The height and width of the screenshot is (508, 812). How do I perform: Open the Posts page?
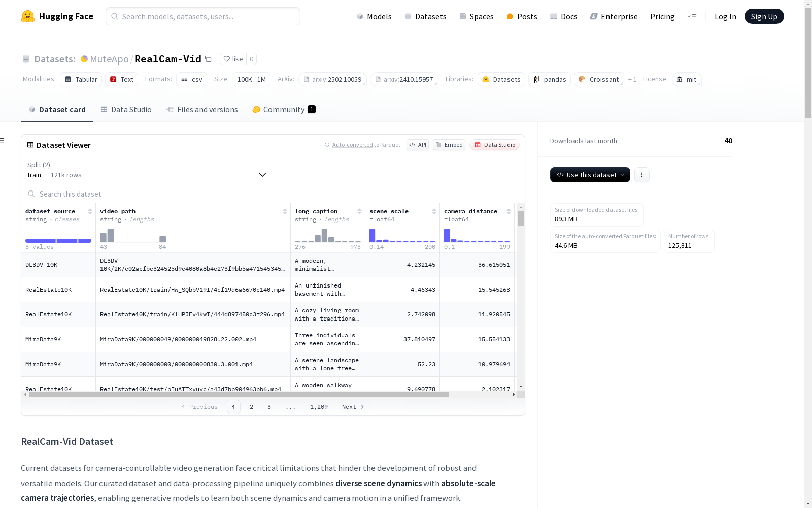click(x=522, y=16)
